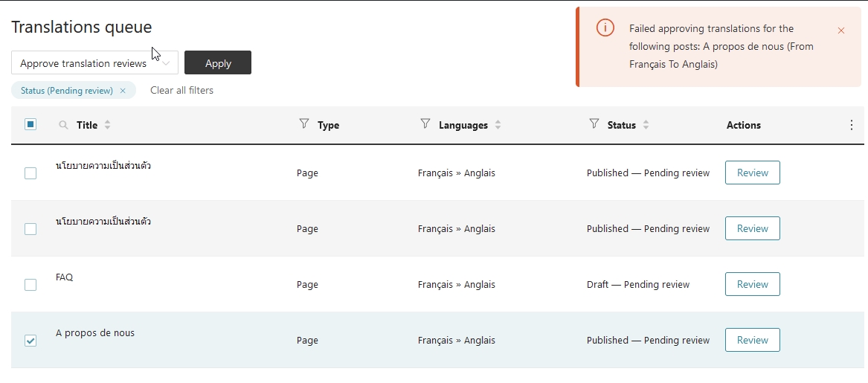Review the FAQ translation
Viewport: 868px width, 383px height.
point(752,284)
